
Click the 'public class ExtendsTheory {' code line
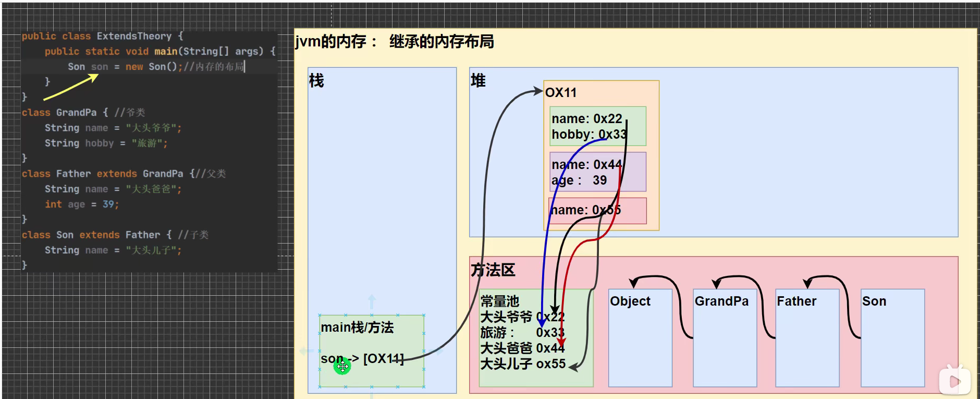point(103,36)
